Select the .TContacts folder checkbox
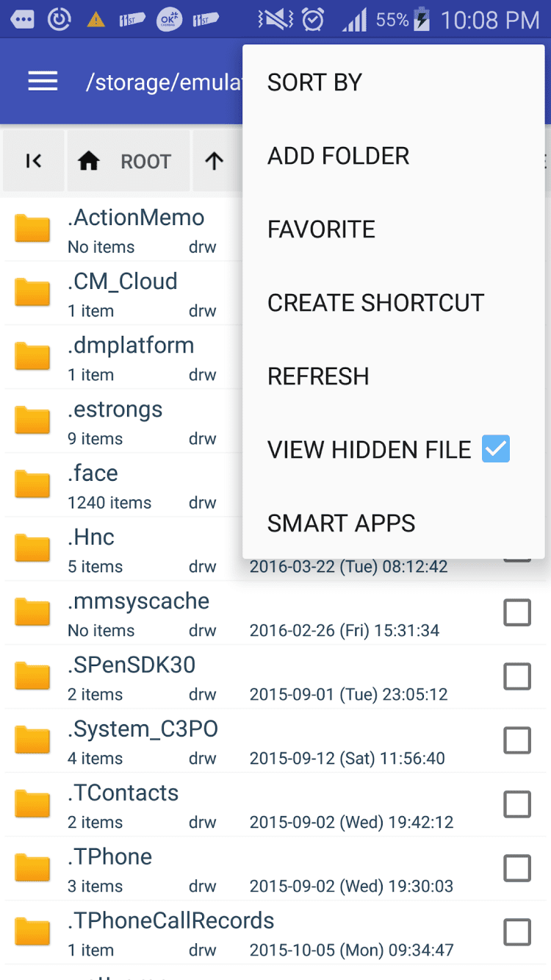Viewport: 551px width, 980px height. [x=516, y=804]
